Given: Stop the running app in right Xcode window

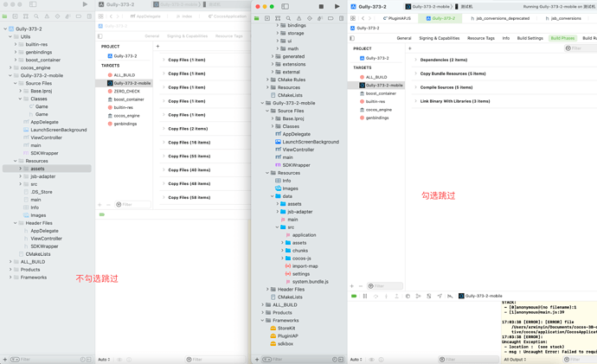Looking at the screenshot, I should (x=321, y=6).
